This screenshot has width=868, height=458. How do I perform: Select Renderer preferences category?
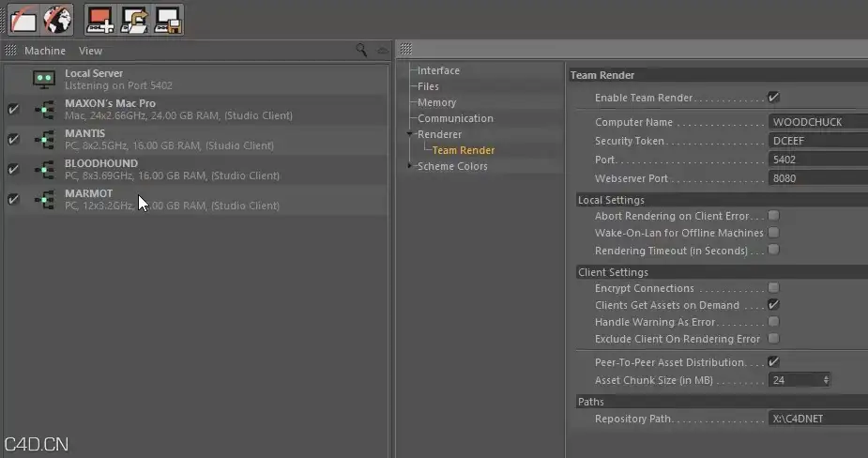tap(439, 134)
